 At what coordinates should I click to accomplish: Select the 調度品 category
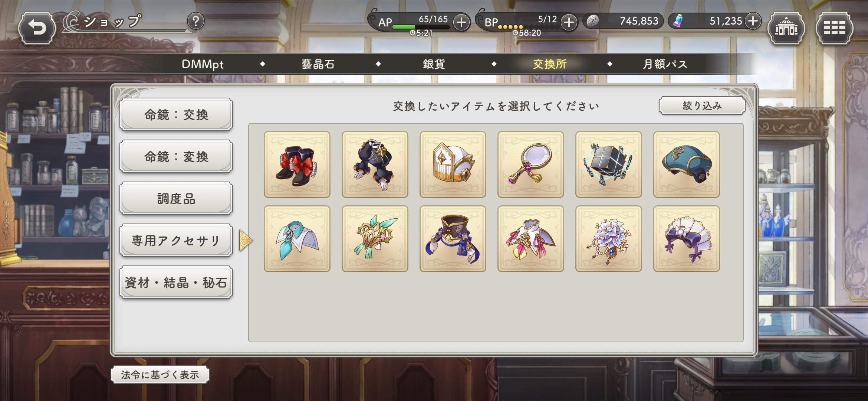(176, 198)
